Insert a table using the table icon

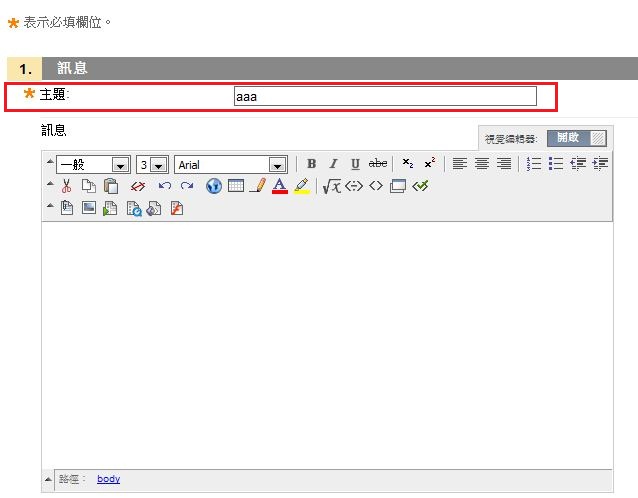pyautogui.click(x=236, y=186)
